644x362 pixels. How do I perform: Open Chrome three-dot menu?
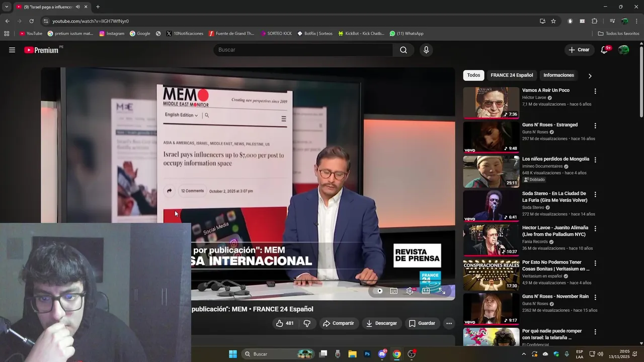tap(636, 21)
